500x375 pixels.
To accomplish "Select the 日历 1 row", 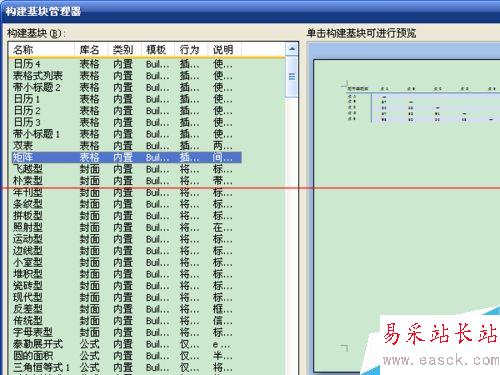I will 126,99.
